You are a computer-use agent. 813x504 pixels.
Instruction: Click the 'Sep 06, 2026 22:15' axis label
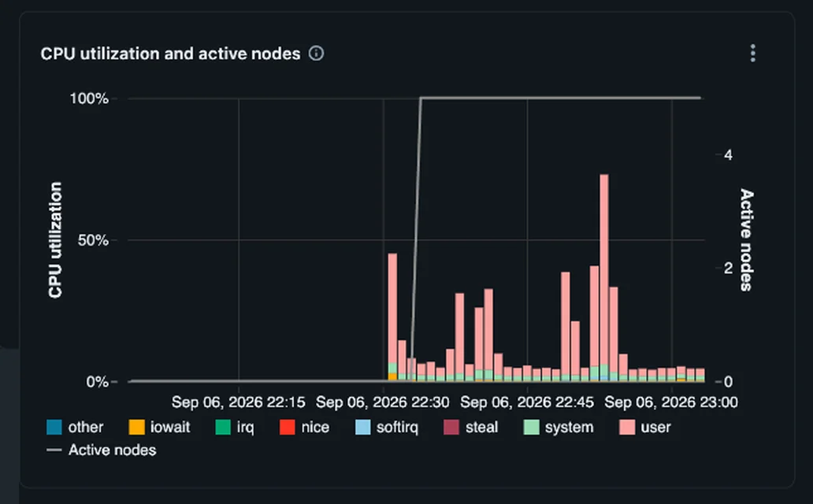[239, 402]
